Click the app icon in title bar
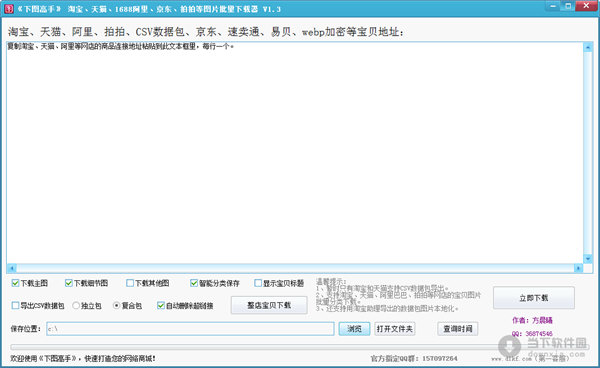Image resolution: width=600 pixels, height=368 pixels. (x=9, y=9)
